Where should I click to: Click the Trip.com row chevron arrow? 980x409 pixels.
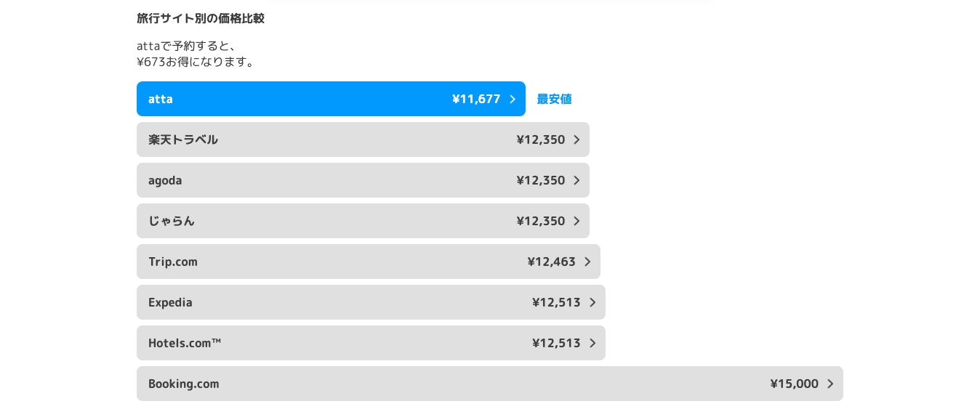point(587,262)
